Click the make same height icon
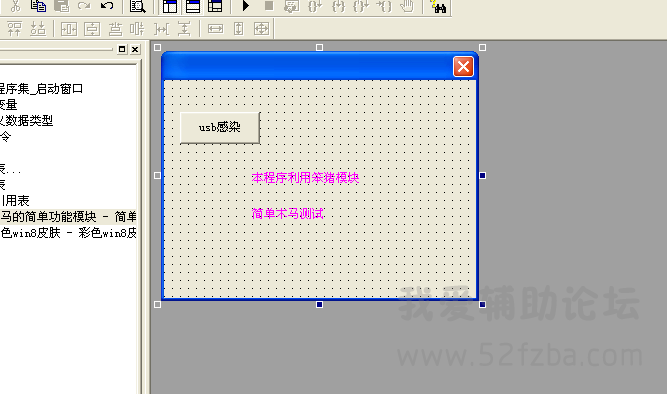667x394 pixels. [239, 29]
